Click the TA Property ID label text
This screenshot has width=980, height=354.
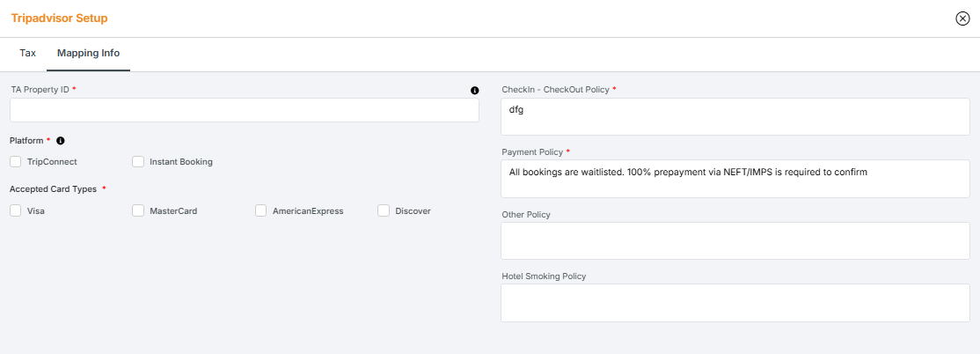(x=40, y=90)
